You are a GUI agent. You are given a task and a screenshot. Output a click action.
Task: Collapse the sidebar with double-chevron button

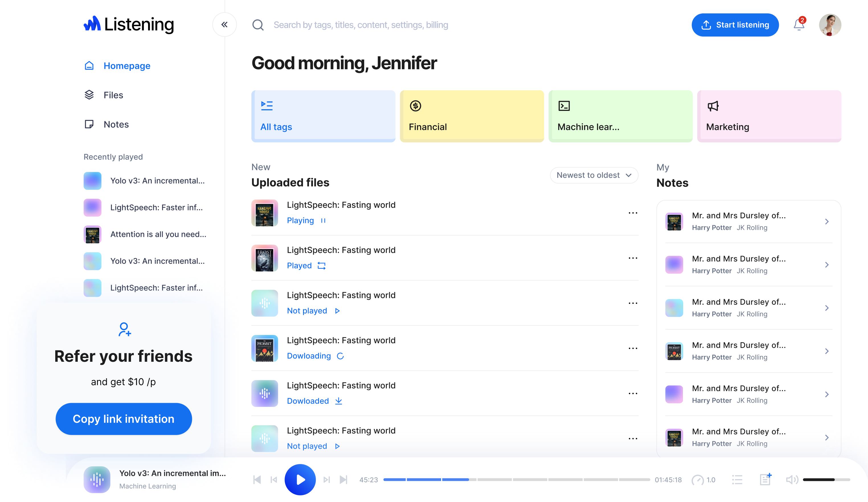(x=224, y=25)
